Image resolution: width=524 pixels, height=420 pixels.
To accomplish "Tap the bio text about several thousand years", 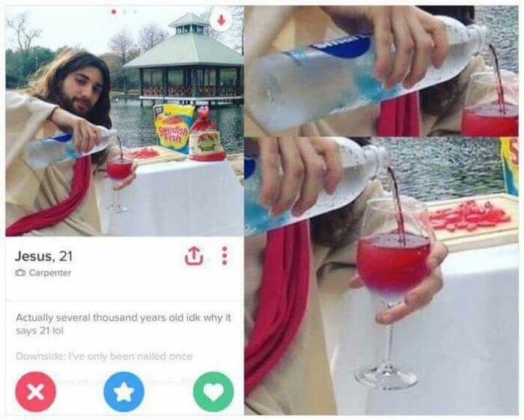I will pyautogui.click(x=124, y=323).
